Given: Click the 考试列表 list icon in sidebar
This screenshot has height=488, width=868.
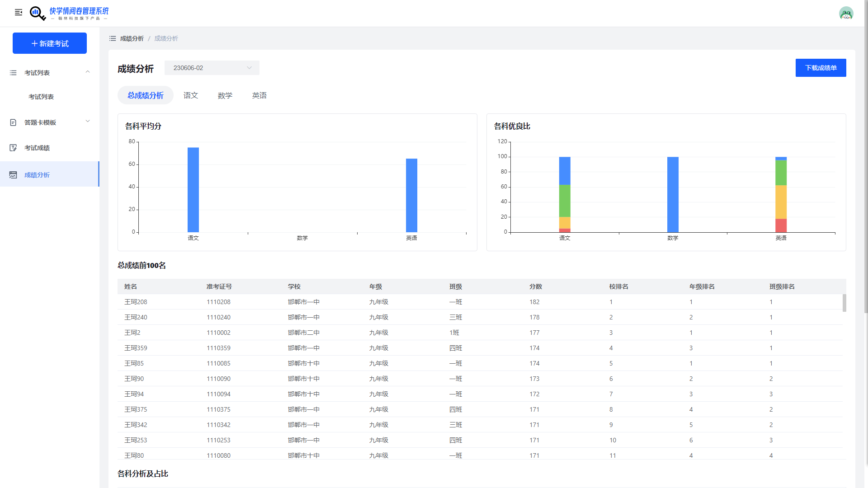Looking at the screenshot, I should coord(13,73).
